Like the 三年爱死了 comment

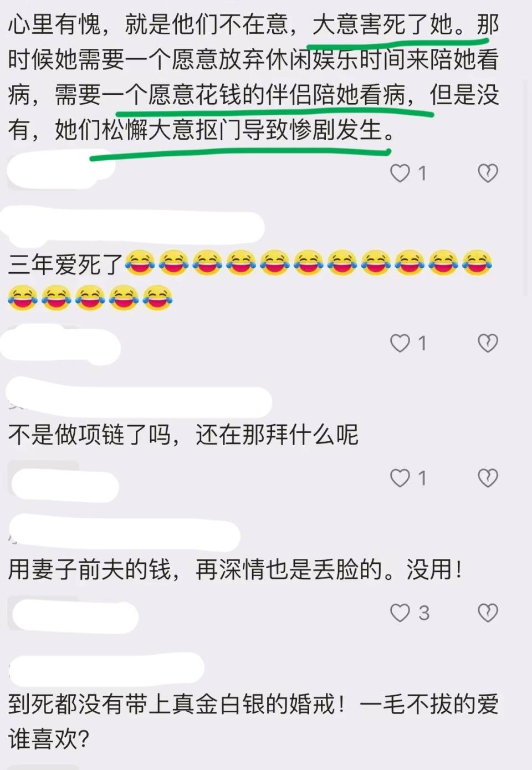(x=400, y=344)
